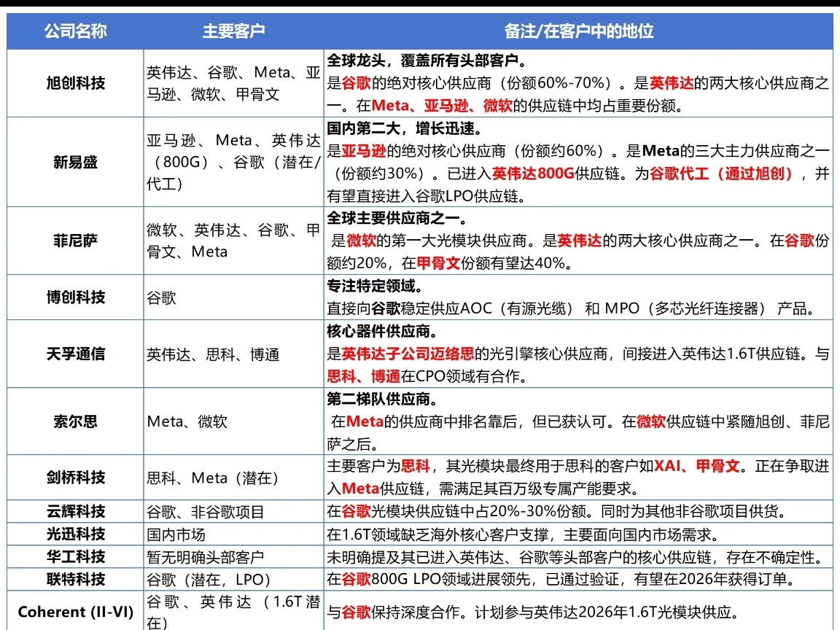Click 博创科技's customer cell 谷歌
840x630 pixels.
[233, 297]
